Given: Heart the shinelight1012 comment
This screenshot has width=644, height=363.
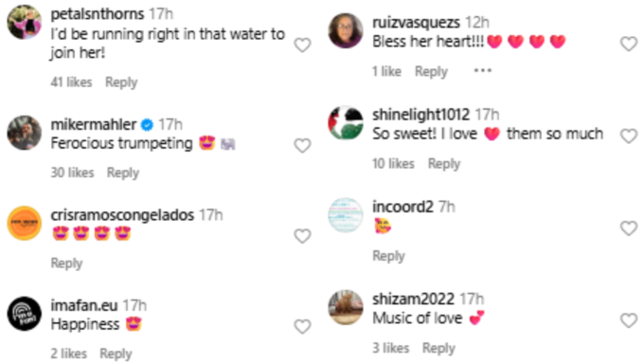Looking at the screenshot, I should point(629,136).
